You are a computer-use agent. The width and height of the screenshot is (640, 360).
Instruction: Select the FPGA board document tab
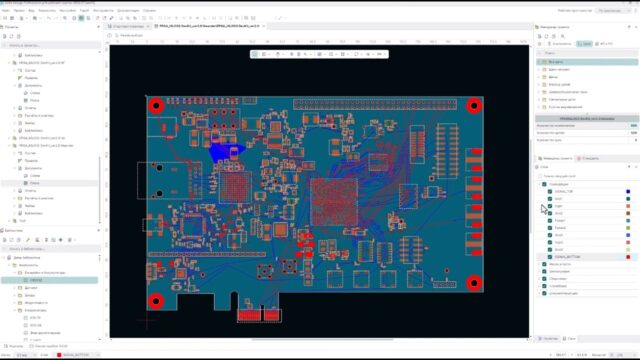(209, 26)
